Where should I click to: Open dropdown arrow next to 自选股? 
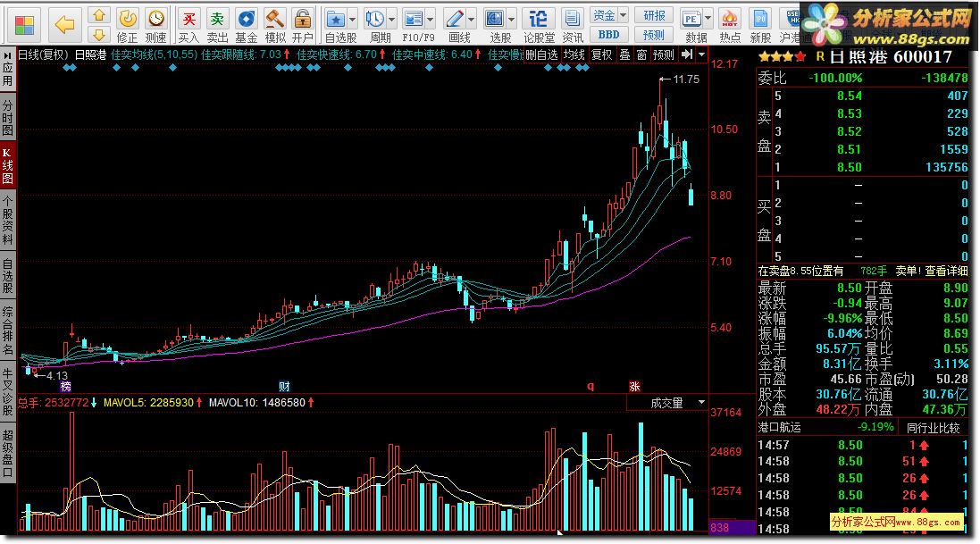[x=353, y=19]
